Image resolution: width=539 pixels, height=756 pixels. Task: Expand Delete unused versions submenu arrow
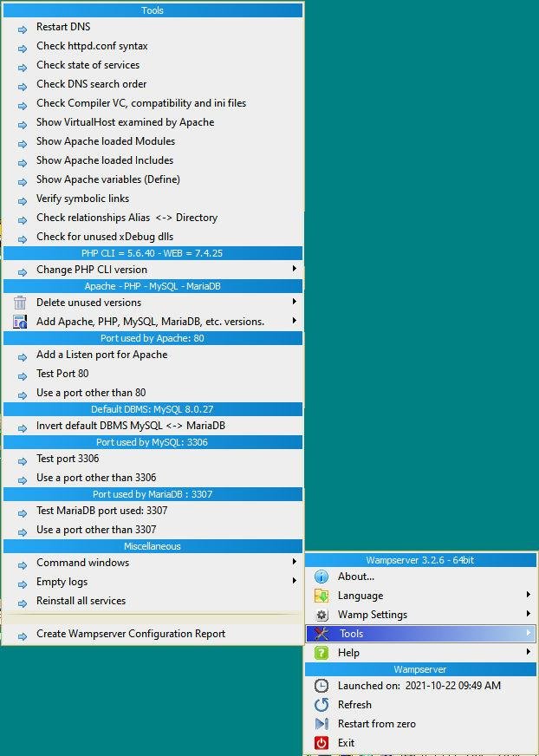tap(294, 302)
